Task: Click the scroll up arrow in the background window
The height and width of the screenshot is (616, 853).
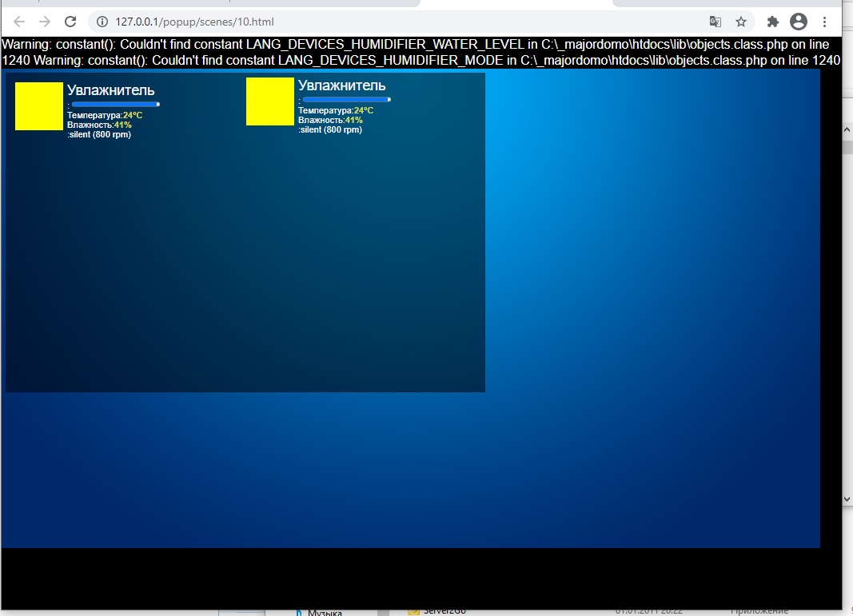Action: point(847,130)
